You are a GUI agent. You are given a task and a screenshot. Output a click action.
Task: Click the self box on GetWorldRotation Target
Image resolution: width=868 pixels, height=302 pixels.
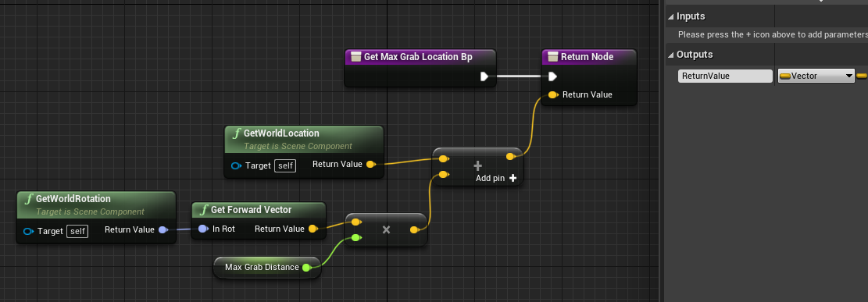[77, 231]
